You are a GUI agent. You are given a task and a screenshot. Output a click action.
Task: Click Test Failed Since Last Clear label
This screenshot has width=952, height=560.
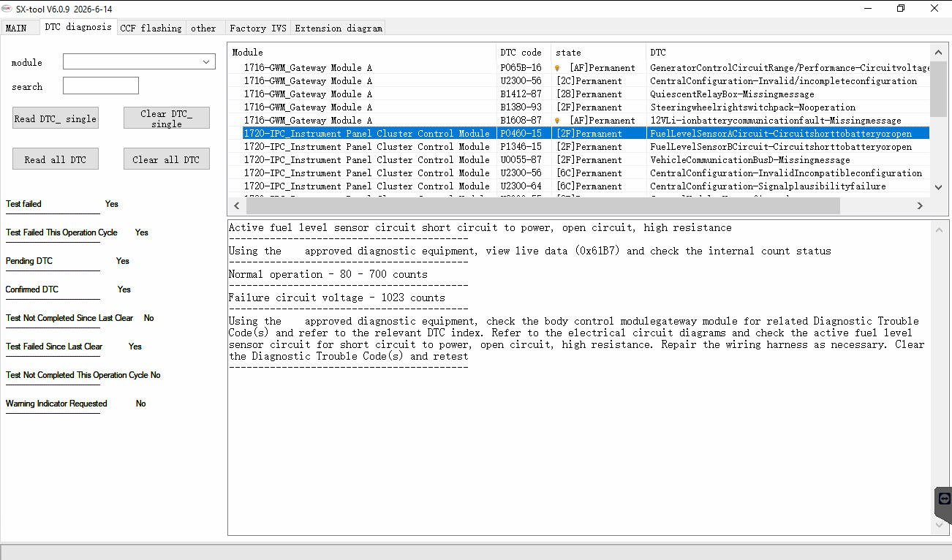(x=54, y=347)
